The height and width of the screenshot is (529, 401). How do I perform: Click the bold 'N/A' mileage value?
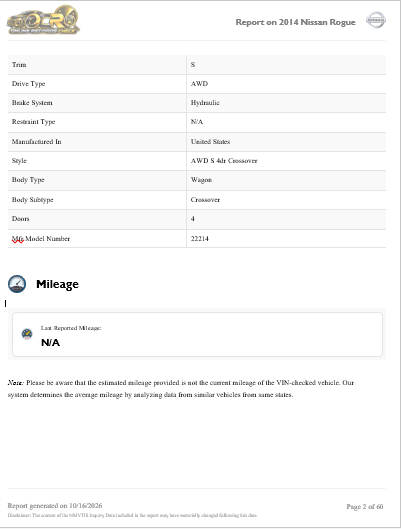pos(50,342)
